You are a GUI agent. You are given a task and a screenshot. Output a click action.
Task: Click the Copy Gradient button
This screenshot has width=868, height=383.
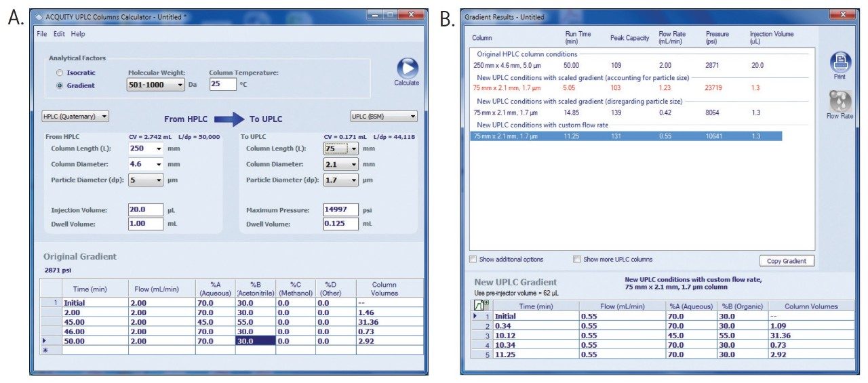[x=787, y=261]
